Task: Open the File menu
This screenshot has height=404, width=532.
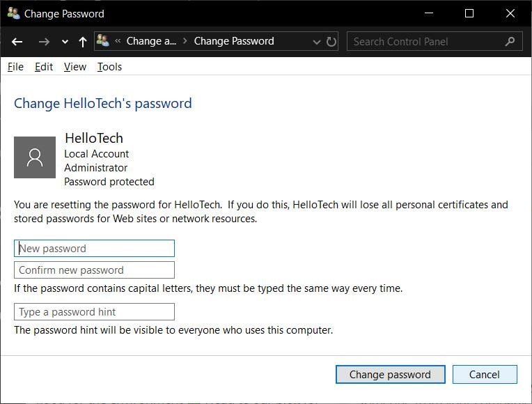Action: (15, 67)
